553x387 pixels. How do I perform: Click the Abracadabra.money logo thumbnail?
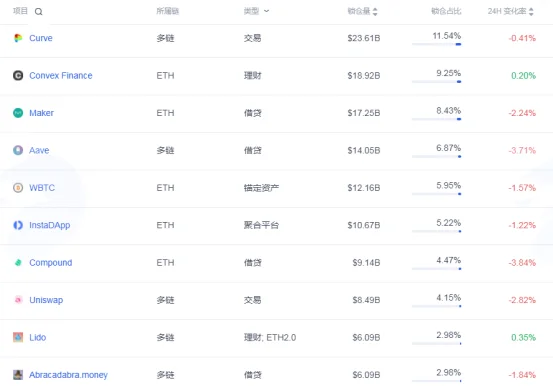(x=18, y=375)
